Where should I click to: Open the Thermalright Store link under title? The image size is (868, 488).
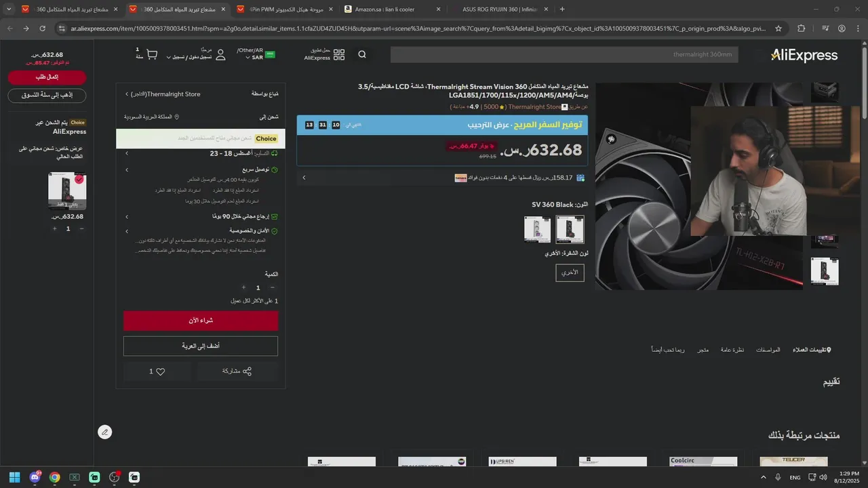point(534,107)
